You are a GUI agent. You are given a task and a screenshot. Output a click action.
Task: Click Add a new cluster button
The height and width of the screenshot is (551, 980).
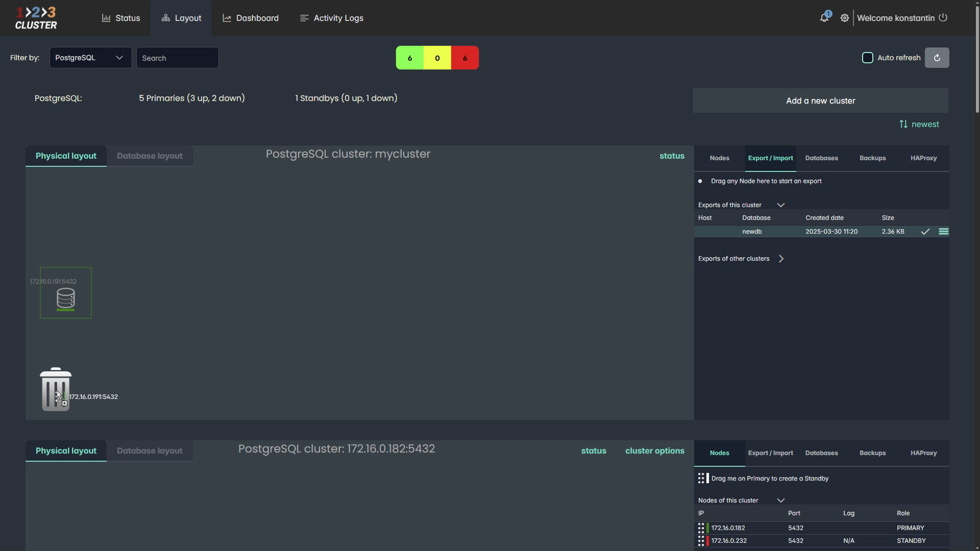click(x=820, y=101)
